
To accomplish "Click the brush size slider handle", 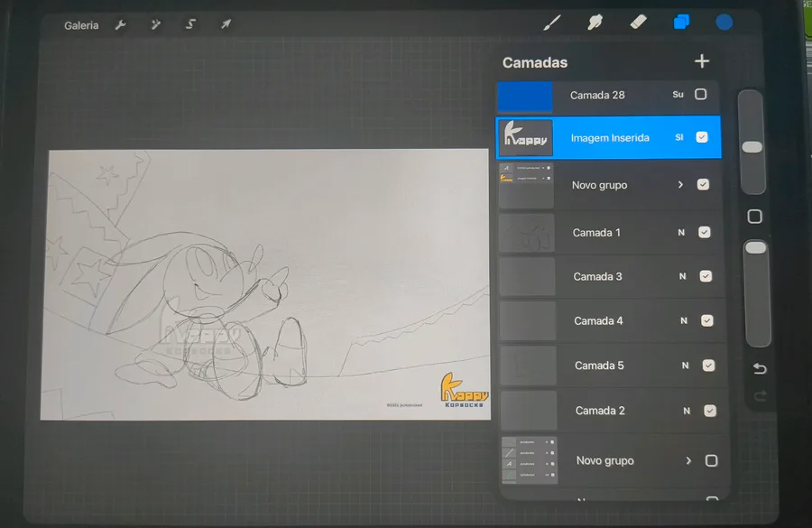I will (x=752, y=147).
